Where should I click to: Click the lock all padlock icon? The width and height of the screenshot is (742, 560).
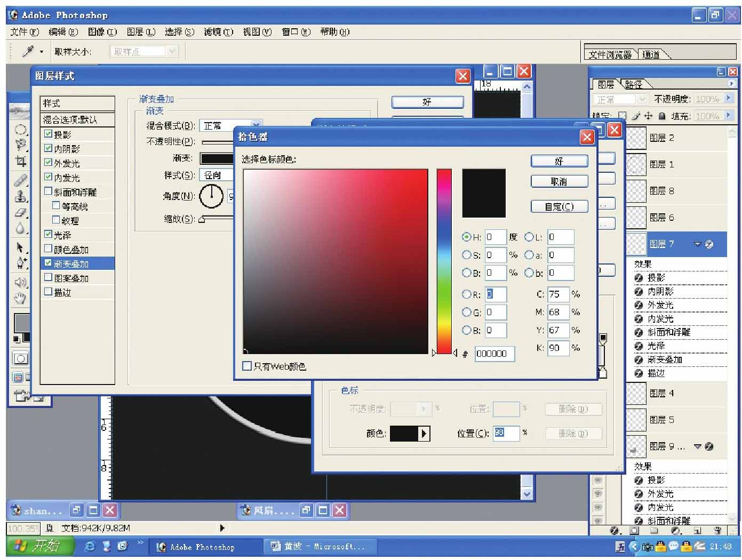661,116
